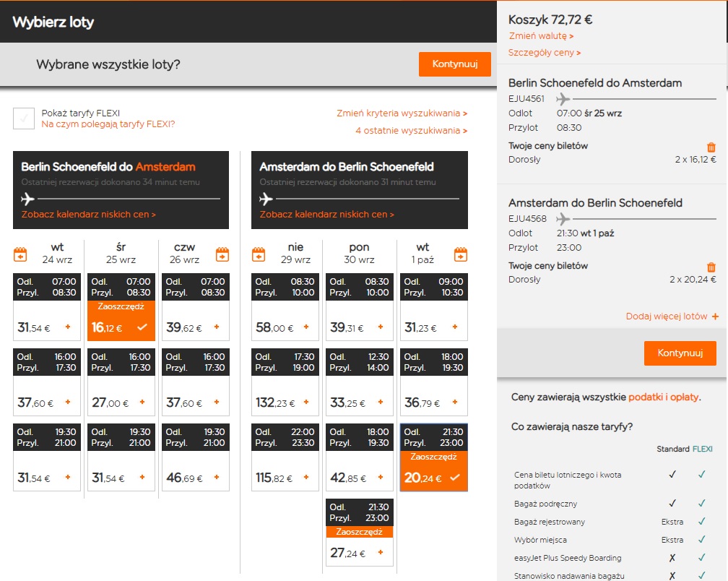Select the pon 30 wrz date column header
This screenshot has height=581, width=728.
coord(360,253)
